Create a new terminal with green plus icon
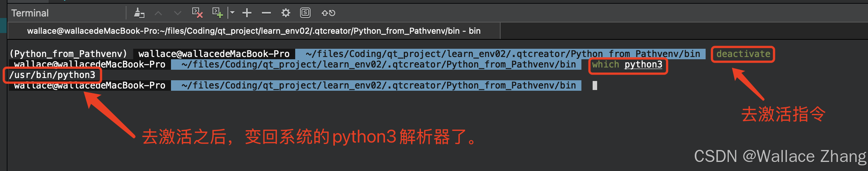This screenshot has height=171, width=868. [x=217, y=13]
